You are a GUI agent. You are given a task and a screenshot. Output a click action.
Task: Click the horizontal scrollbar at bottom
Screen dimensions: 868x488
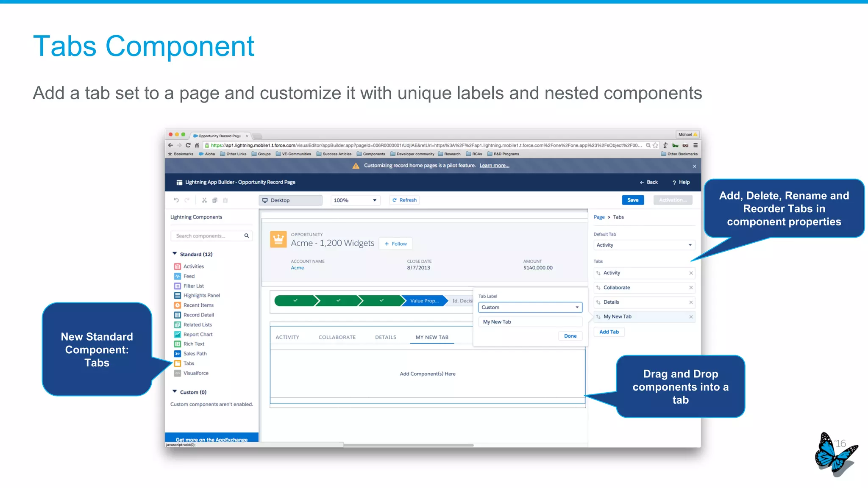(x=409, y=445)
